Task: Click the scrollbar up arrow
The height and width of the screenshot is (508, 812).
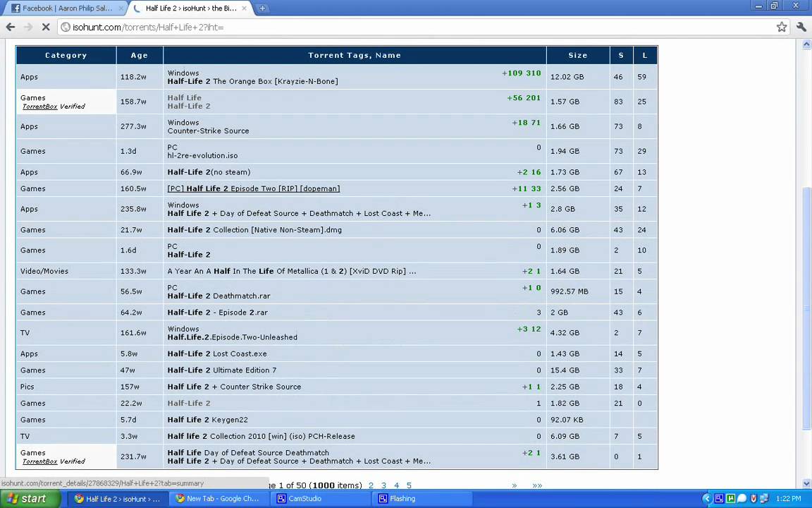Action: (x=806, y=44)
